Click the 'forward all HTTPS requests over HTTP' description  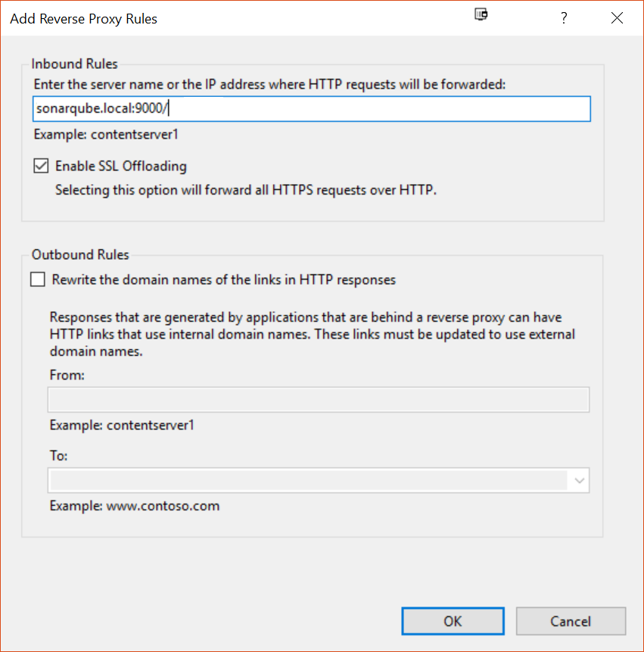[246, 190]
